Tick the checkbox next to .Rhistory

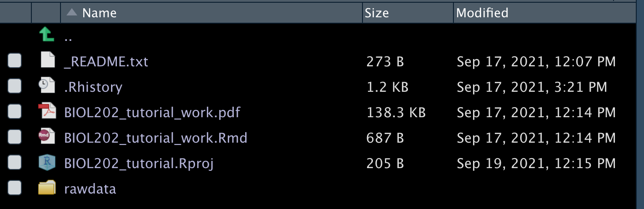click(x=15, y=86)
